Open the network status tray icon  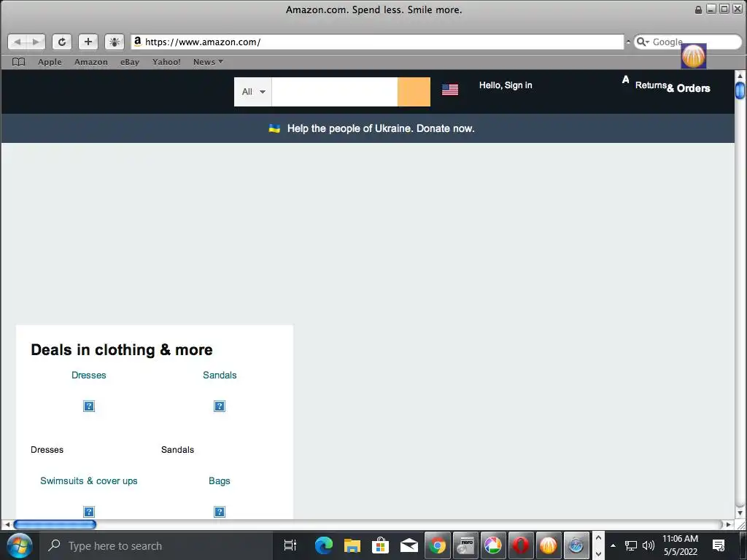631,545
